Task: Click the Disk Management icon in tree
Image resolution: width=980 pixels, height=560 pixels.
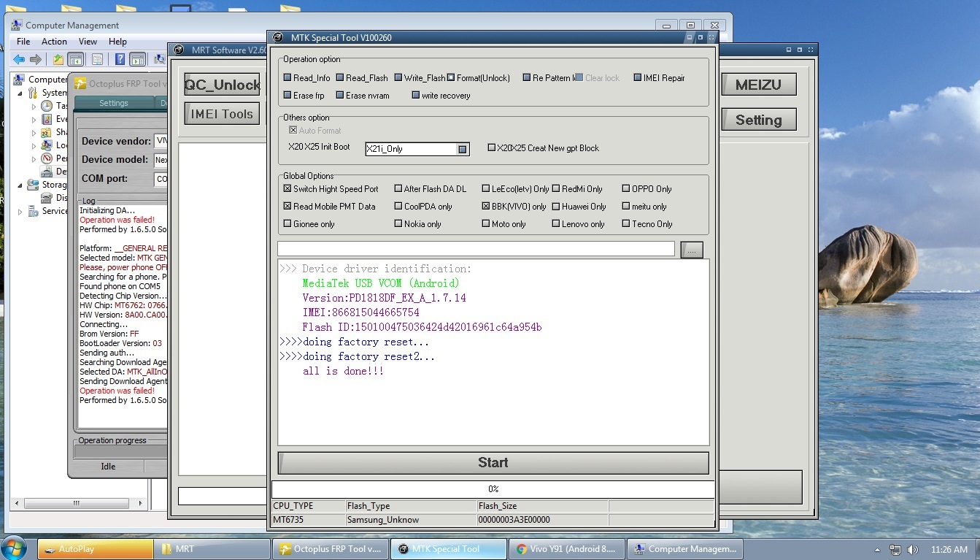Action: (47, 198)
